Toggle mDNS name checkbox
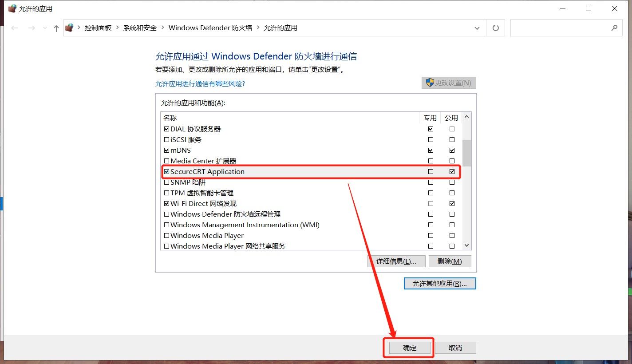 point(166,150)
